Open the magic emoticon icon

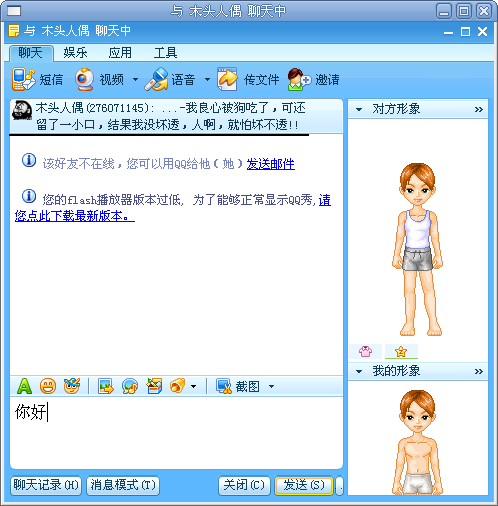click(x=72, y=386)
